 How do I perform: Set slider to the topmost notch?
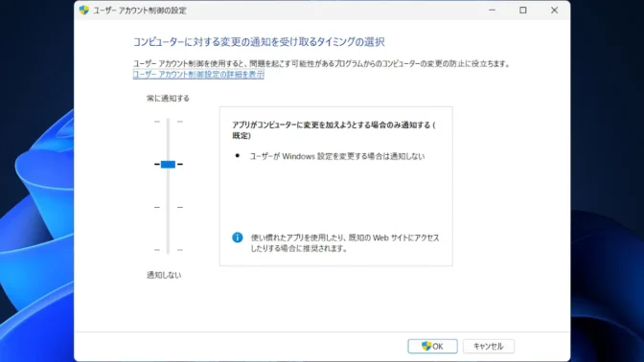pyautogui.click(x=168, y=122)
